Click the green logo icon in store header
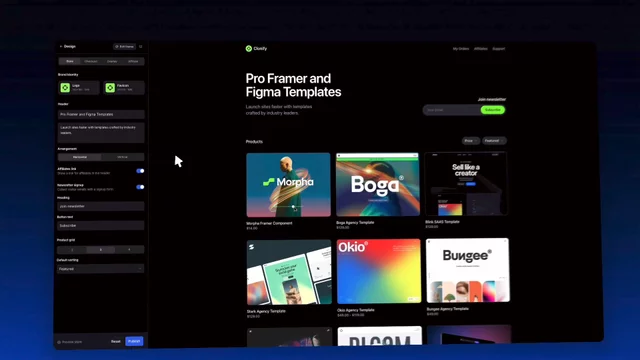640x360 pixels. [249, 49]
